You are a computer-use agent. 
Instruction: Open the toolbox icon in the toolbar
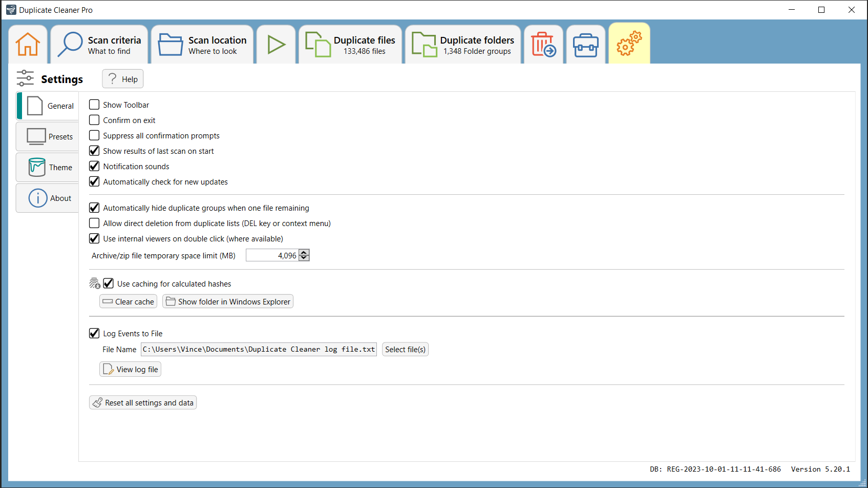pos(585,45)
